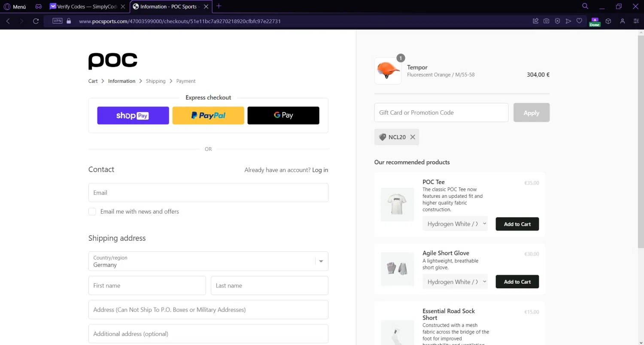Click the €35.00 price
The width and height of the screenshot is (644, 345).
click(x=532, y=183)
